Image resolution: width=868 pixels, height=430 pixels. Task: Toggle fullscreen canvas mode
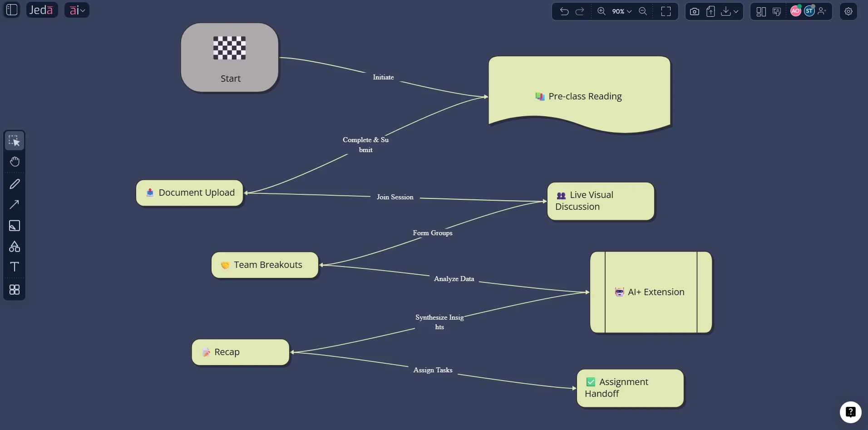pos(666,11)
